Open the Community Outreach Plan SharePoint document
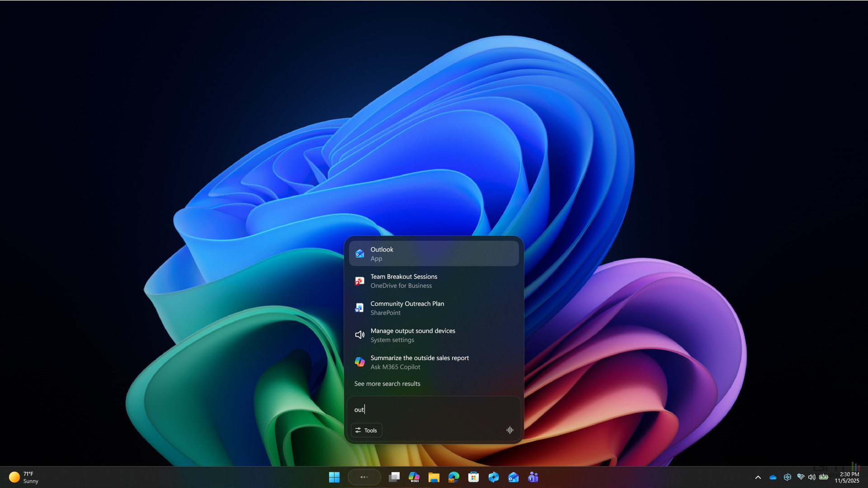Image resolution: width=868 pixels, height=488 pixels. [x=433, y=307]
